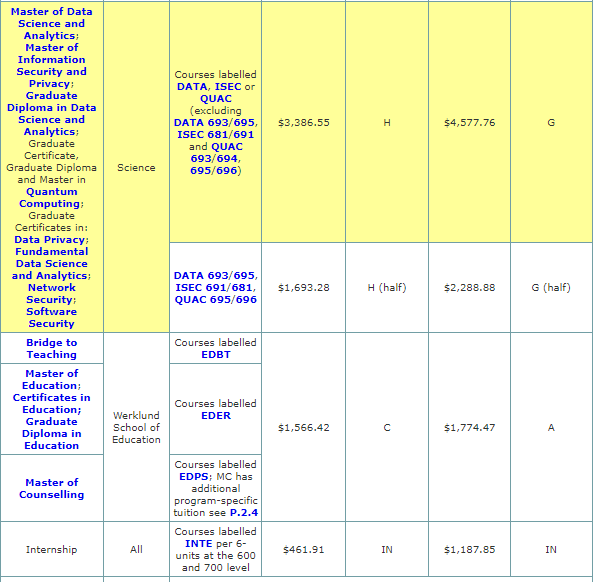This screenshot has width=597, height=582.
Task: Open the Master of Education link
Action: pos(52,379)
